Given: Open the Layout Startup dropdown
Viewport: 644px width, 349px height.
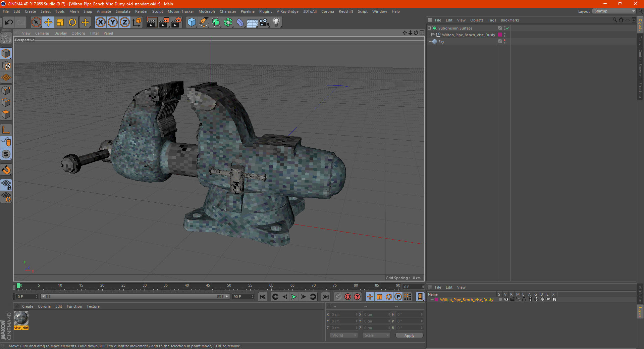Looking at the screenshot, I should tap(614, 11).
